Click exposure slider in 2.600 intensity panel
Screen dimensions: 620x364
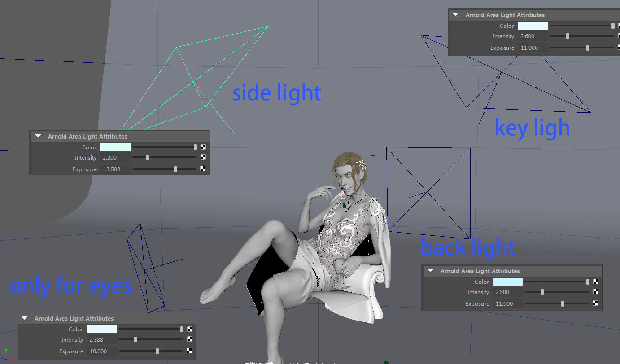pyautogui.click(x=582, y=48)
